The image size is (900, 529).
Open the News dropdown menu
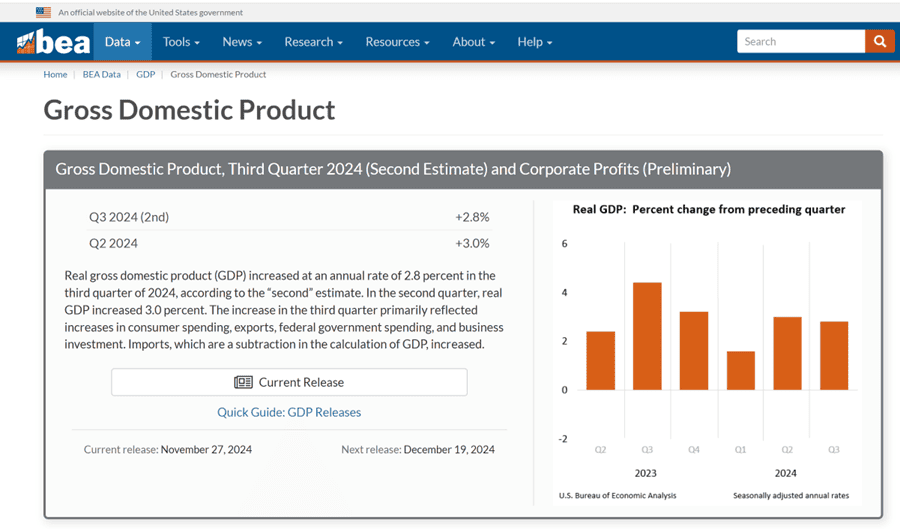click(242, 42)
